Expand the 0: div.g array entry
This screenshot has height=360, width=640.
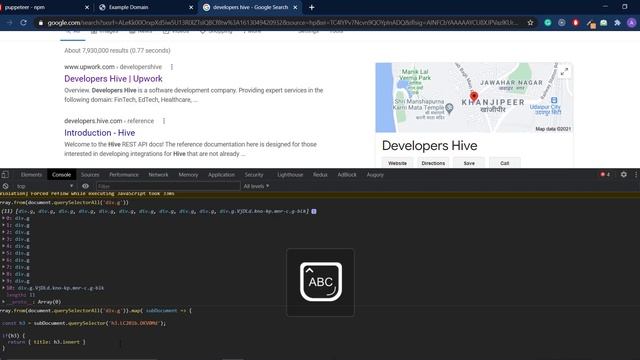pyautogui.click(x=4, y=218)
